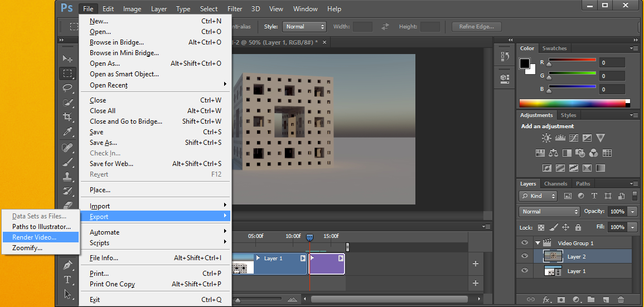The width and height of the screenshot is (644, 307).
Task: Hide Video Group 1 with eye icon
Action: 525,242
